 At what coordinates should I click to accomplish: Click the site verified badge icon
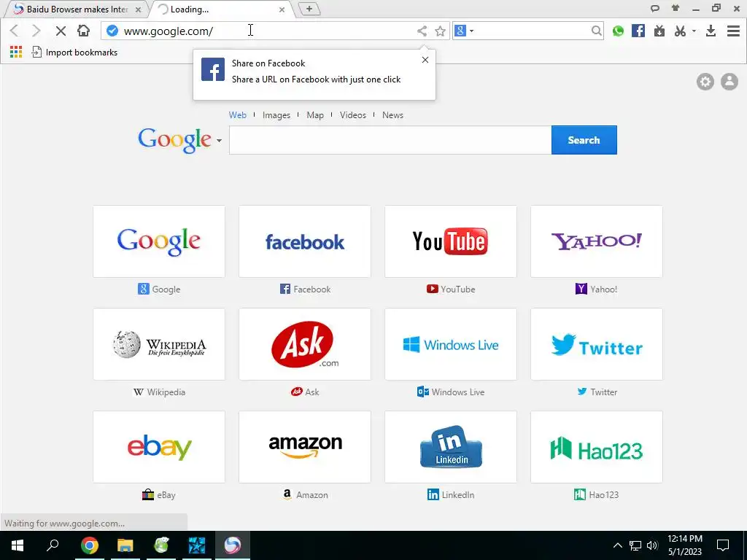pyautogui.click(x=112, y=31)
